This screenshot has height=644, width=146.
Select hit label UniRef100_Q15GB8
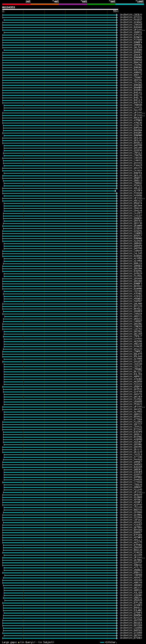tap(131, 50)
